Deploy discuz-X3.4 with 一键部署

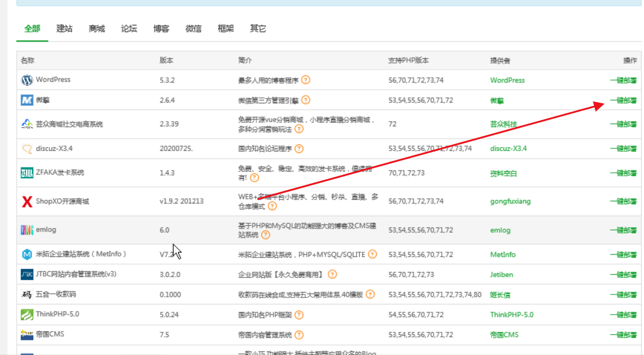(623, 148)
